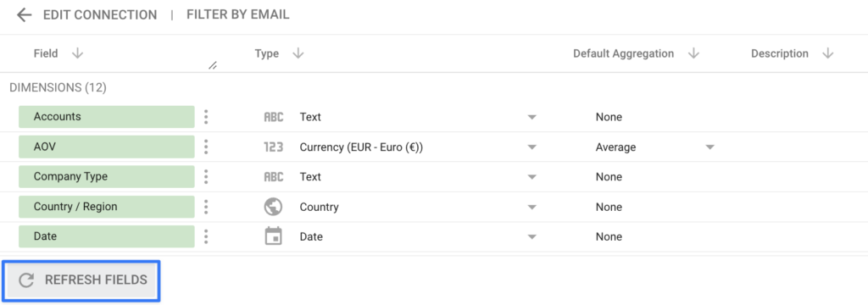
Task: Select the Company Type field chip
Action: pyautogui.click(x=106, y=176)
